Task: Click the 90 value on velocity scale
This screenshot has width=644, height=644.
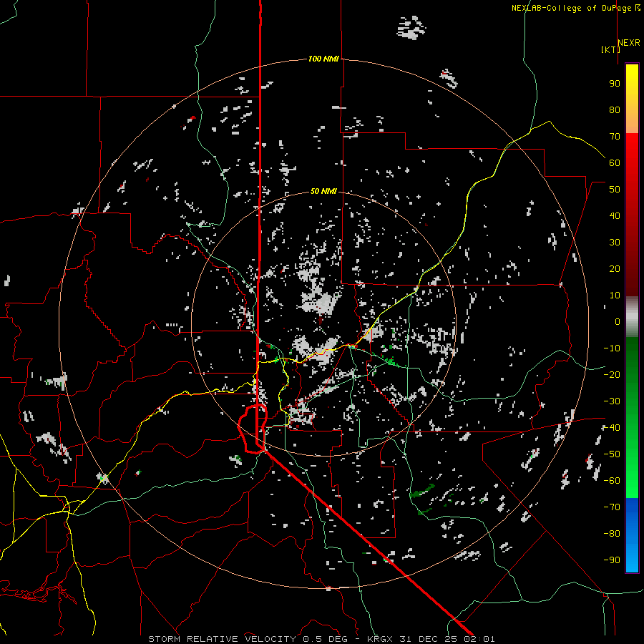Action: pos(615,84)
